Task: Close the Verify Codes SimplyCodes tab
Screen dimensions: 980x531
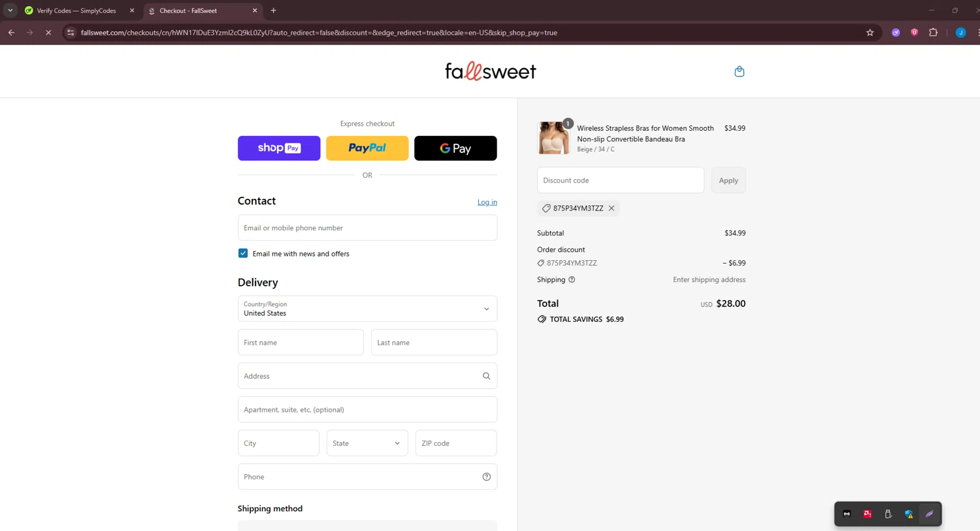Action: 131,10
